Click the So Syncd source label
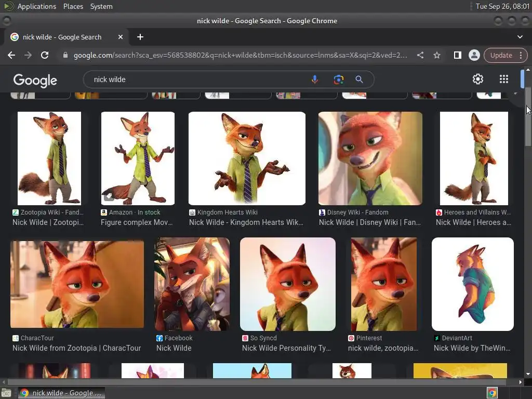The width and height of the screenshot is (532, 399). pyautogui.click(x=263, y=338)
